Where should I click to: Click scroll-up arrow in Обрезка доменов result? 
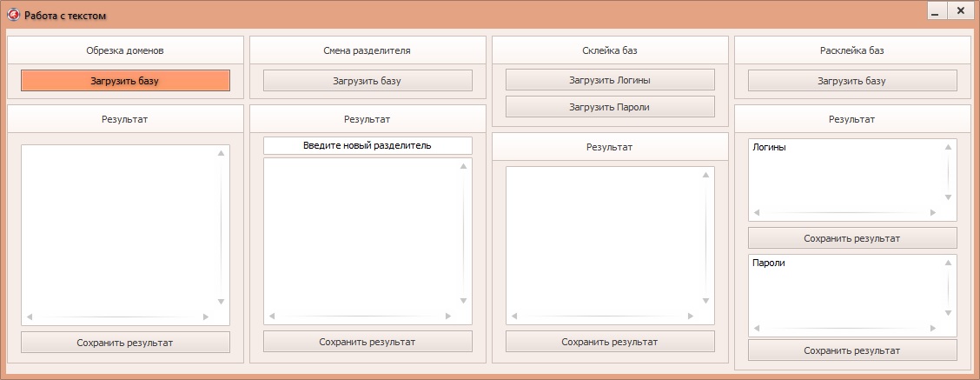tap(221, 153)
